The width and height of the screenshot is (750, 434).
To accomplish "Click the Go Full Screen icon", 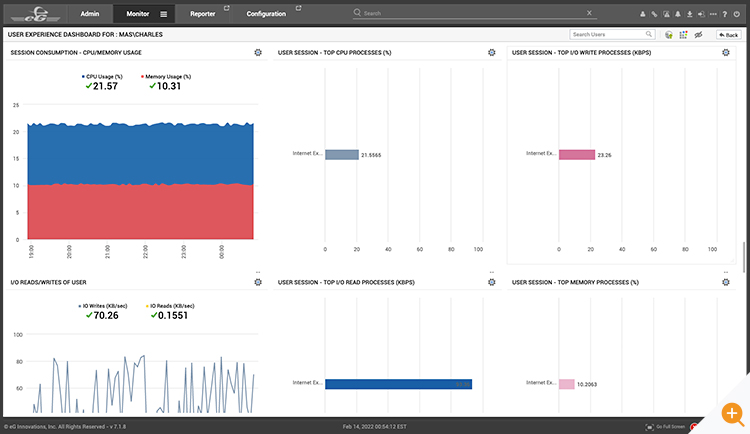I will point(650,427).
